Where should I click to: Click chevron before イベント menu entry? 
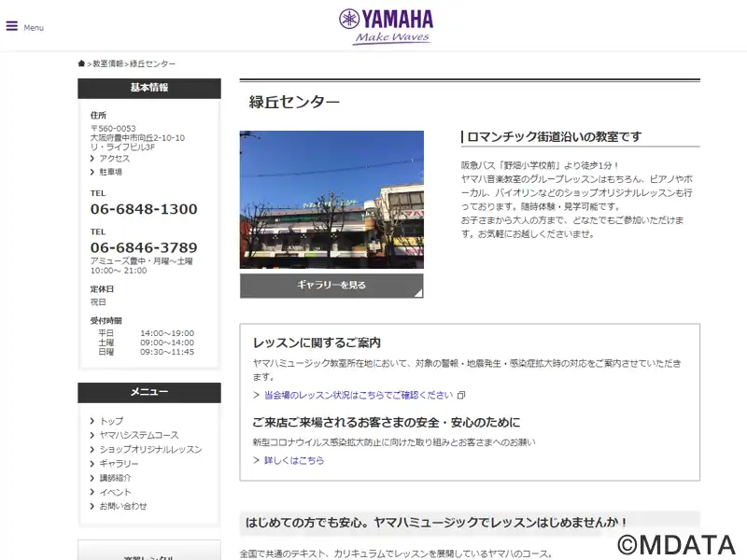92,493
